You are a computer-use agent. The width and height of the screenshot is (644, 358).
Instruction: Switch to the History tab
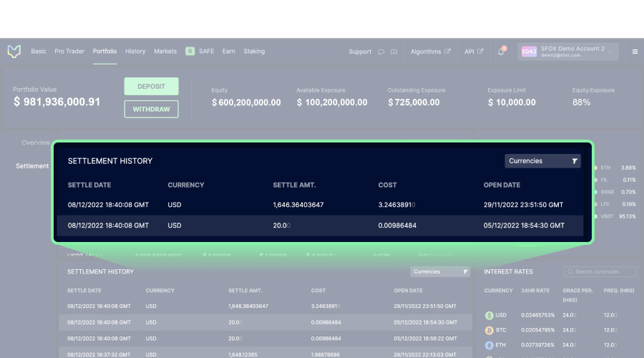tap(135, 52)
